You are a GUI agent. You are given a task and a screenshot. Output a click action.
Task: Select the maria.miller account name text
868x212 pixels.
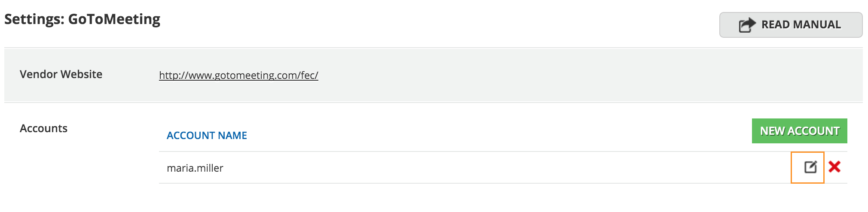[195, 168]
